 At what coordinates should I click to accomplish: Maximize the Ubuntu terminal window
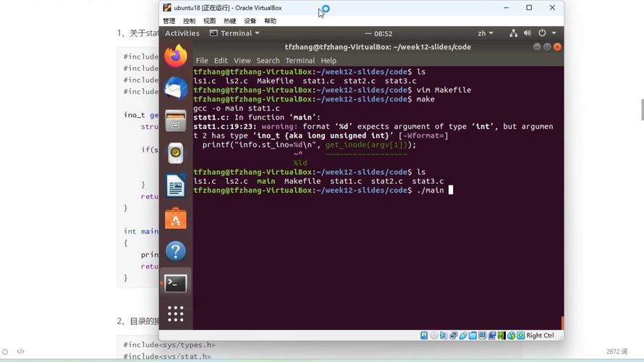coord(547,47)
